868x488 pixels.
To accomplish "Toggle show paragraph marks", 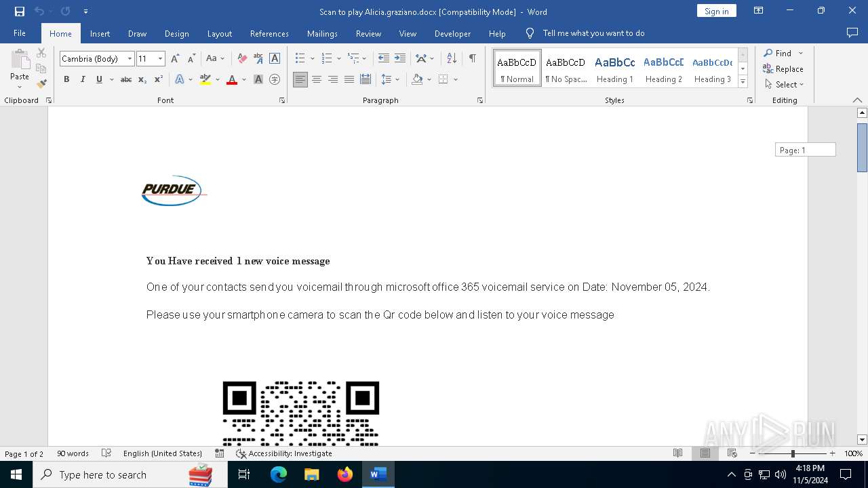I will tap(472, 59).
